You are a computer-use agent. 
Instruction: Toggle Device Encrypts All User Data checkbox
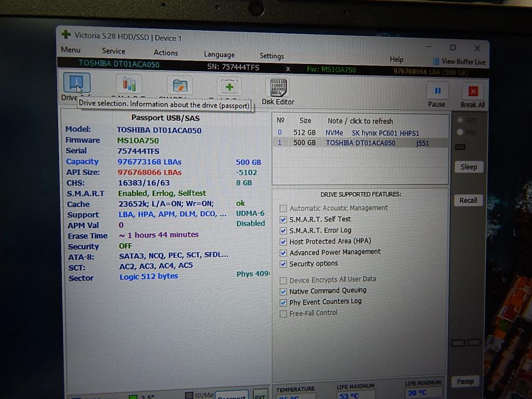point(283,281)
